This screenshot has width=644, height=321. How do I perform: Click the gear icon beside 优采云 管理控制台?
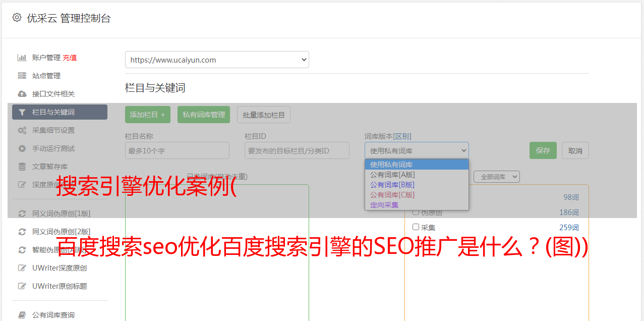tap(17, 18)
